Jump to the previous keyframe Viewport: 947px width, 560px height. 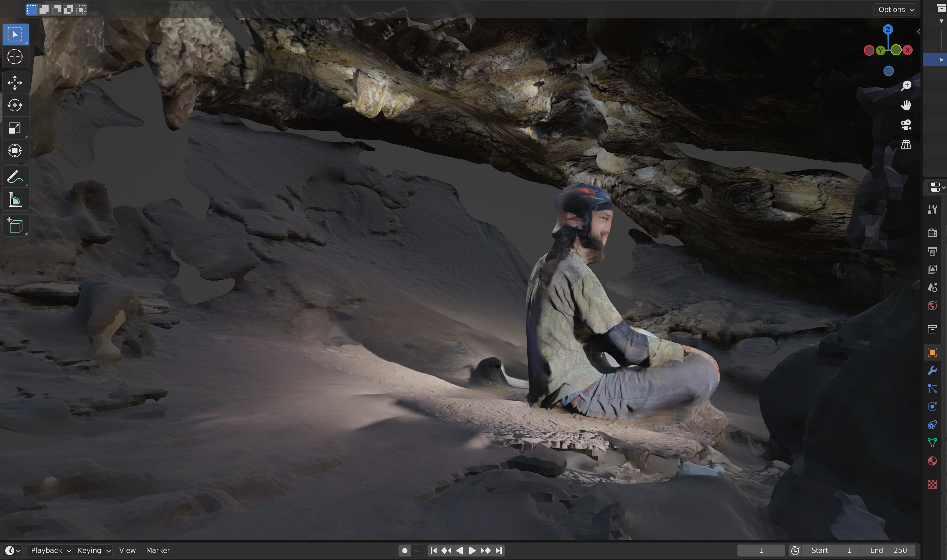[447, 551]
